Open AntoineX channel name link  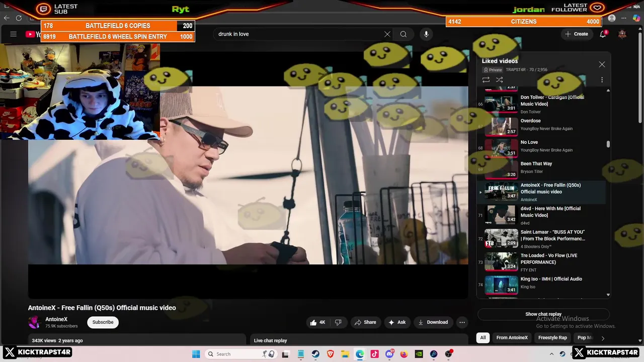pyautogui.click(x=56, y=319)
